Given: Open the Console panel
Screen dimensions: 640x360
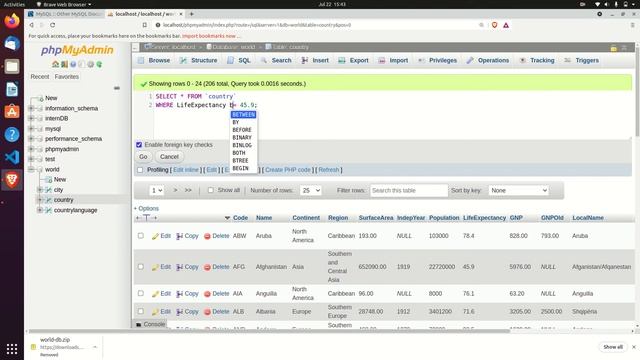Looking at the screenshot, I should click(x=150, y=324).
